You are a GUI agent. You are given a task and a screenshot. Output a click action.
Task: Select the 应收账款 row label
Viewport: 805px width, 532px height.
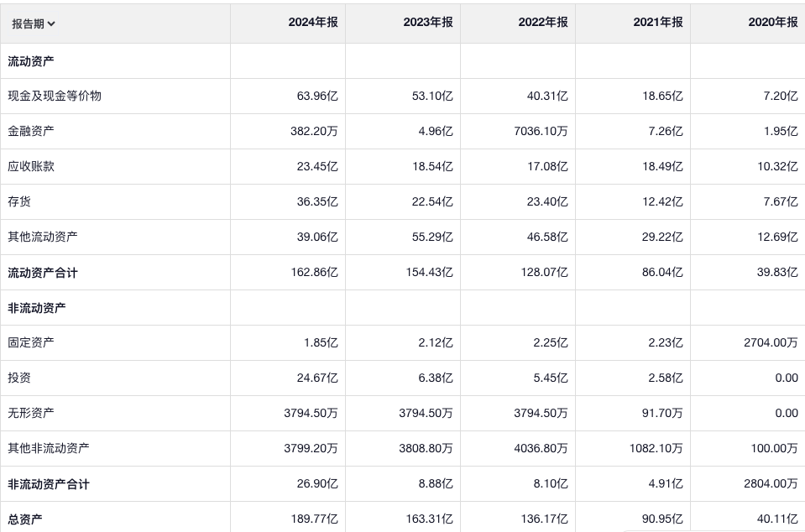point(31,167)
